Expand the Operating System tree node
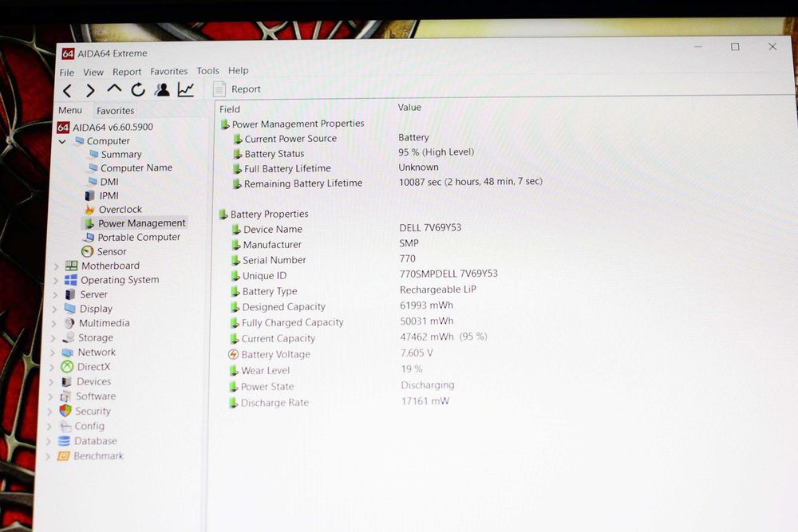The width and height of the screenshot is (798, 532). pos(56,281)
